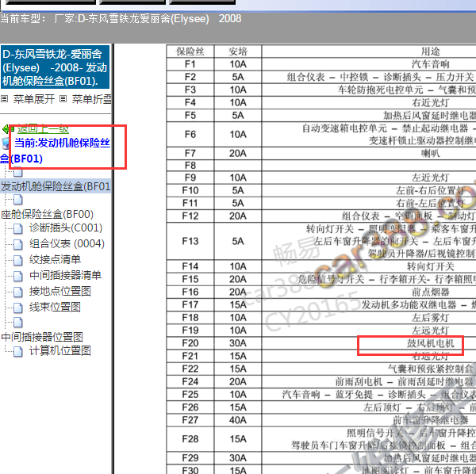This screenshot has height=474, width=476.
Task: Select fuse cell F1
Action: point(190,64)
